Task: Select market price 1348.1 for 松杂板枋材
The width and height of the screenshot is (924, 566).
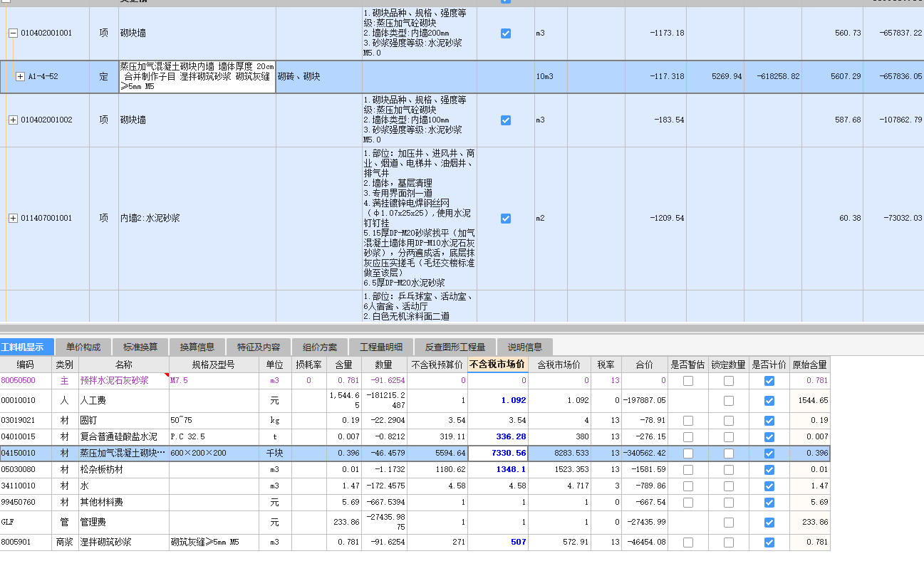Action: [498, 470]
